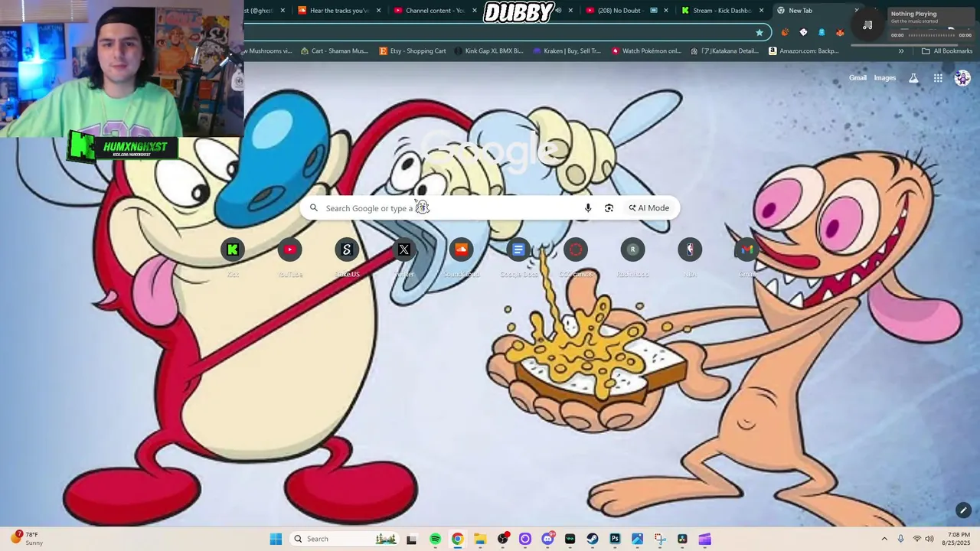The width and height of the screenshot is (980, 551).
Task: Click the Gmail link at top right
Action: (857, 78)
